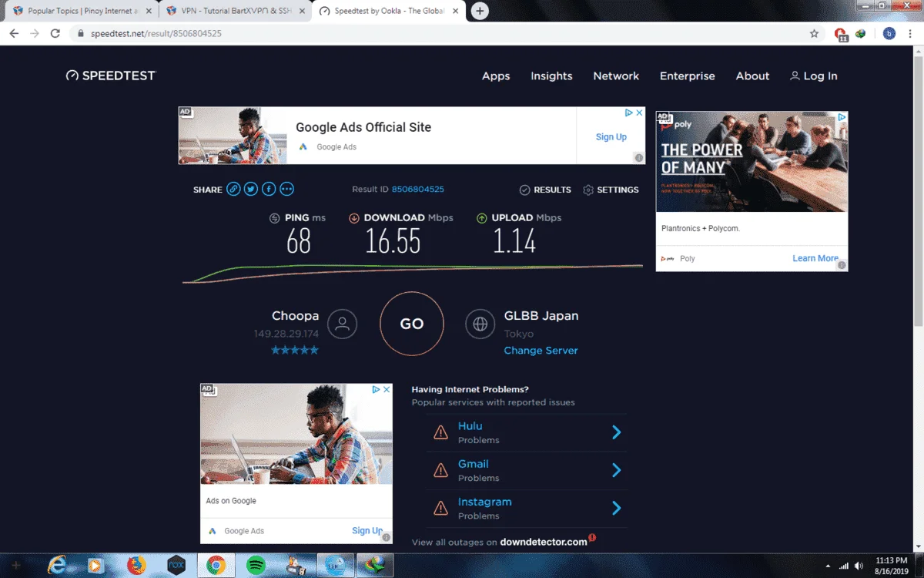
Task: Click the Speedtest logo
Action: point(110,76)
